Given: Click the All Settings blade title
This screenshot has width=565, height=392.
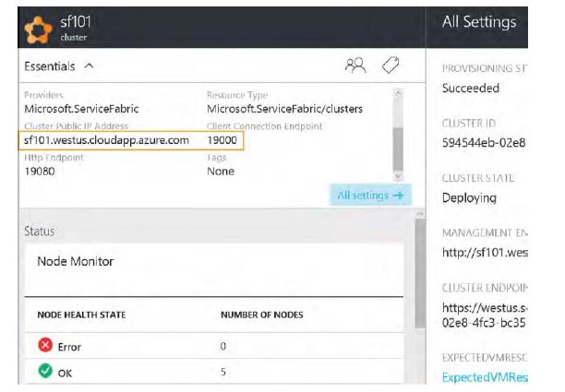Looking at the screenshot, I should [x=479, y=22].
